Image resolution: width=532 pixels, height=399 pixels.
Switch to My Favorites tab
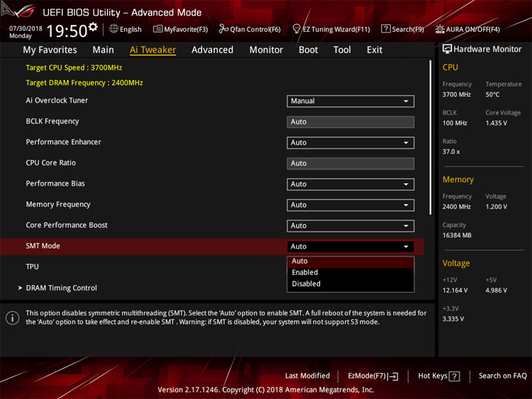(x=50, y=50)
